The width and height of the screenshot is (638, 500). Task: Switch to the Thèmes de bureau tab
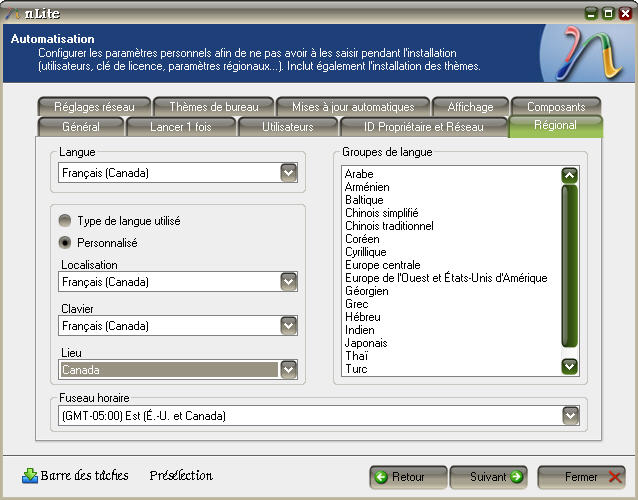(214, 107)
